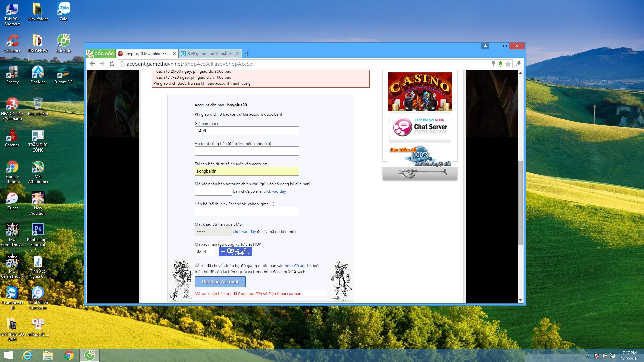Image resolution: width=644 pixels, height=362 pixels.
Task: Open the Cốc Cốc browser menu button
Action: [x=101, y=53]
